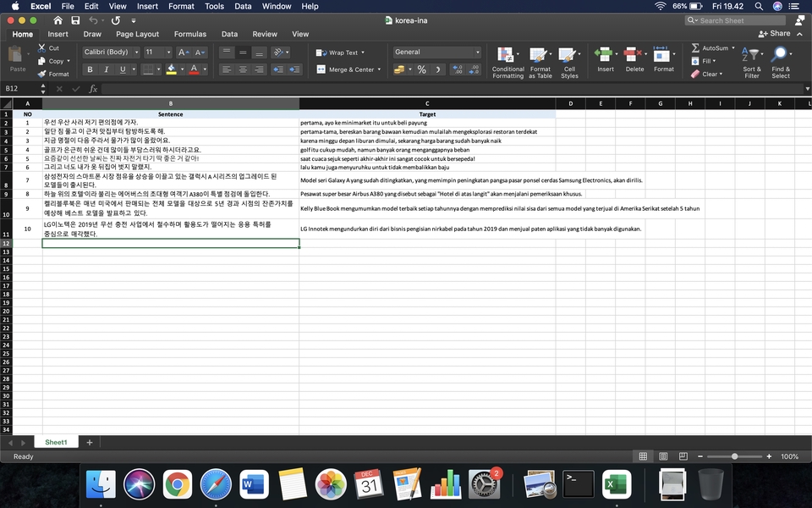Apply the red font color
This screenshot has width=812, height=508.
[195, 69]
